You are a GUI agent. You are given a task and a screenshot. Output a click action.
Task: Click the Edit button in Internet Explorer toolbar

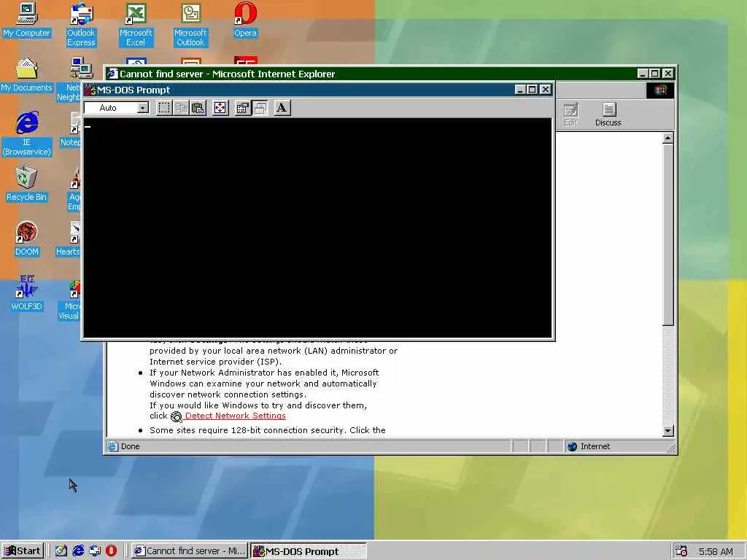[570, 114]
